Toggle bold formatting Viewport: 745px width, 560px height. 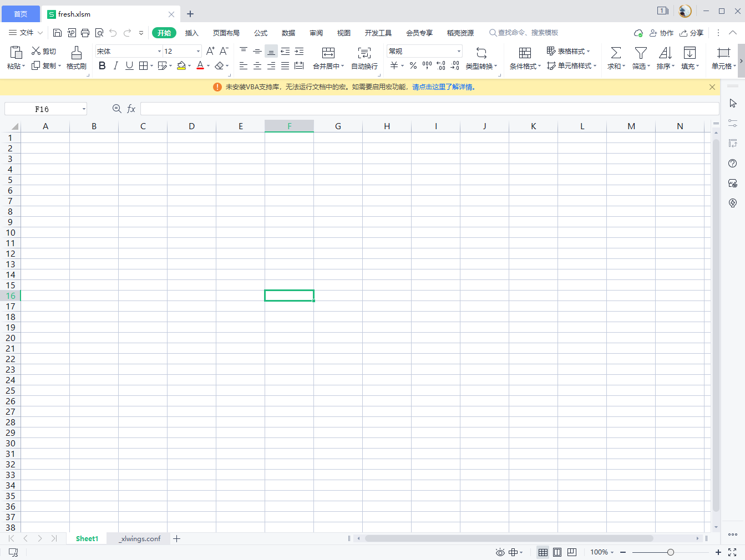click(x=102, y=65)
